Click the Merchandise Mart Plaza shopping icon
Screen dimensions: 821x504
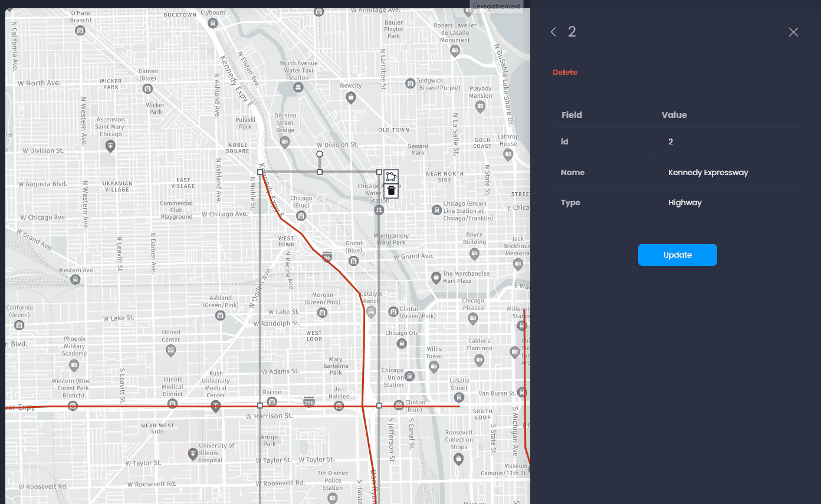[436, 277]
